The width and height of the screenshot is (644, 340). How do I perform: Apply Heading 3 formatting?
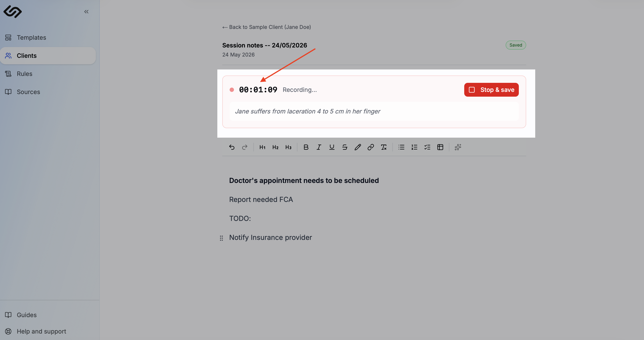click(x=288, y=147)
